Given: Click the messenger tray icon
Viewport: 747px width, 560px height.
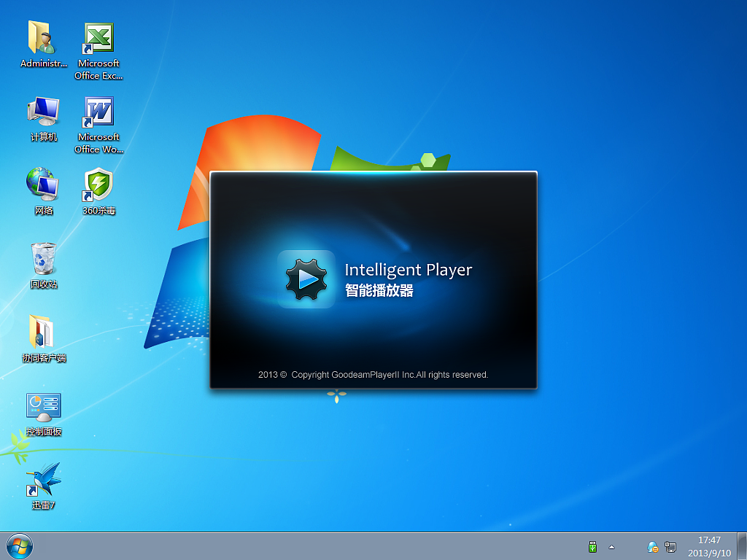Looking at the screenshot, I should coord(652,547).
